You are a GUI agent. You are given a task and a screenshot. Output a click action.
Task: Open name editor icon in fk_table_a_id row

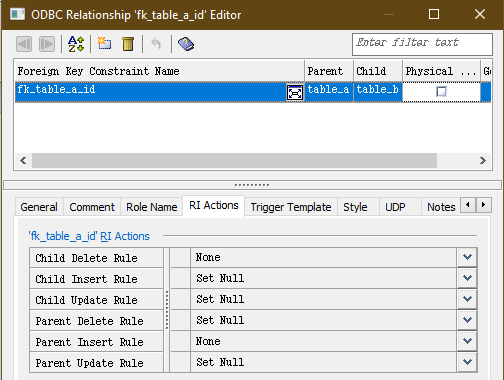tap(295, 92)
